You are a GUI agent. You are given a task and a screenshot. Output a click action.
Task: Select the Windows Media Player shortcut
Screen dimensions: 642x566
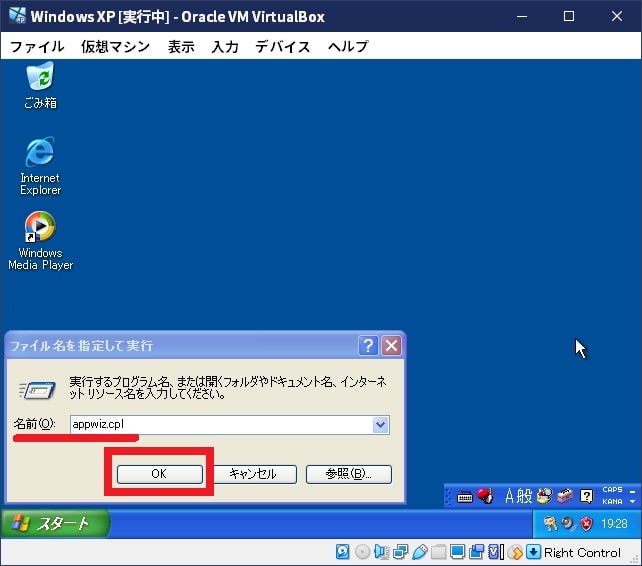click(40, 241)
